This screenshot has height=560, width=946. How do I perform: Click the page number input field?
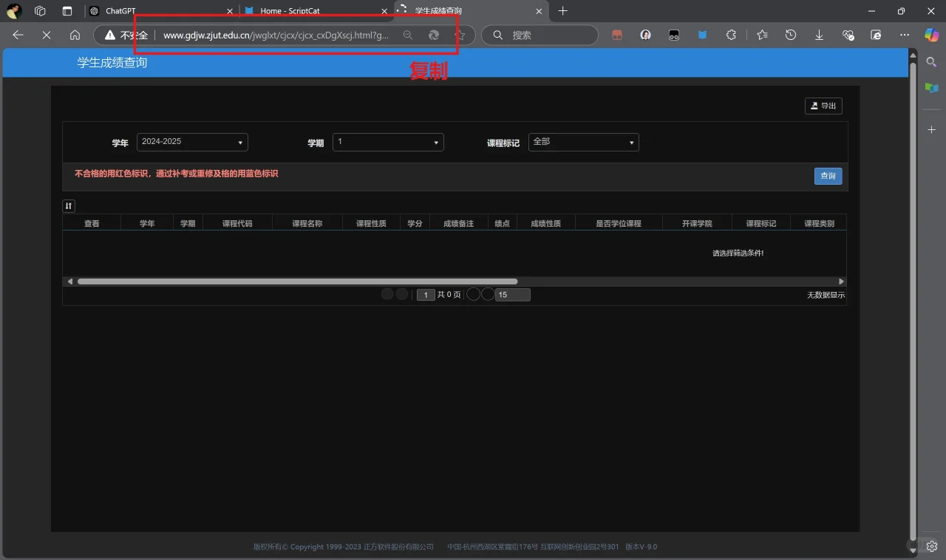(426, 295)
